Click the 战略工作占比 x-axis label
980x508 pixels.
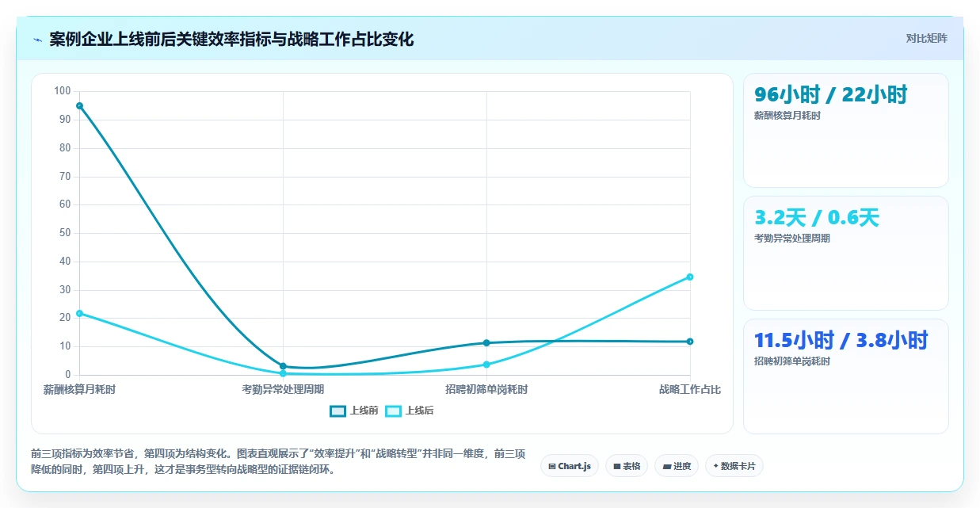(690, 389)
